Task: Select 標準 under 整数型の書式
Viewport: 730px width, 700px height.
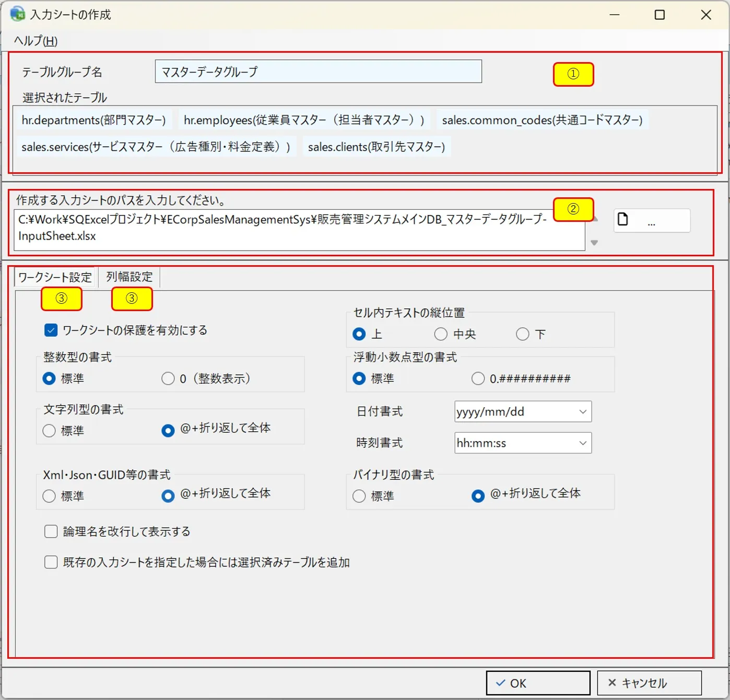Action: coord(63,378)
